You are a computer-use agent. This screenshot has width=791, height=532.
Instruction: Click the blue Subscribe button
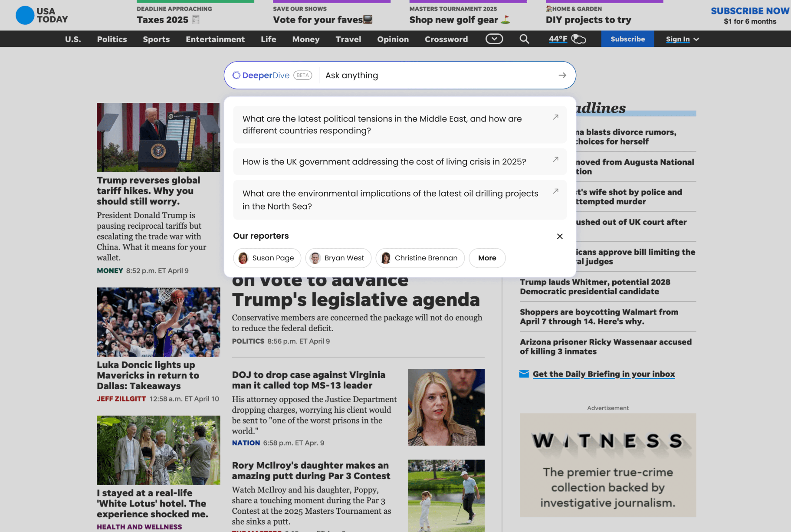627,39
